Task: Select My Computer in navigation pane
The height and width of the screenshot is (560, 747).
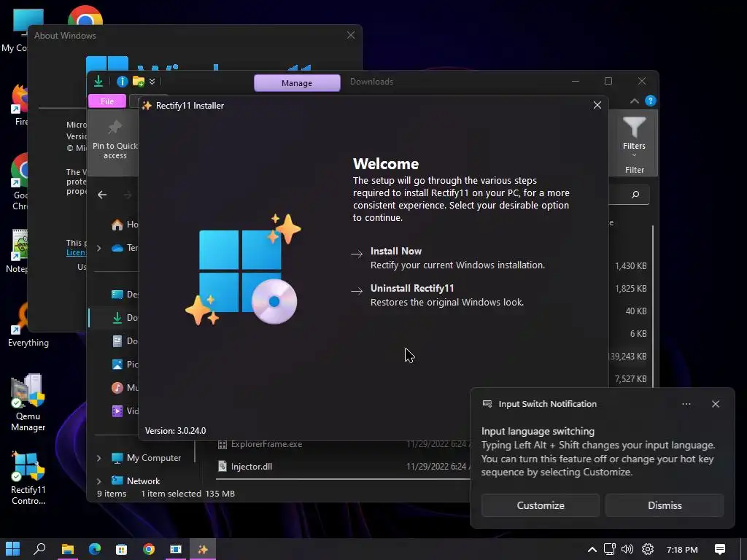Action: pos(146,458)
